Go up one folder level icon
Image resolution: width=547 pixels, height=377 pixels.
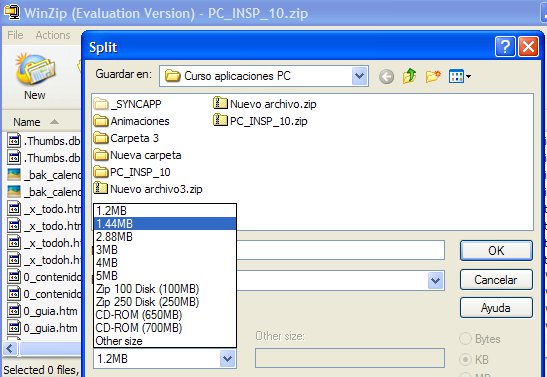click(410, 76)
